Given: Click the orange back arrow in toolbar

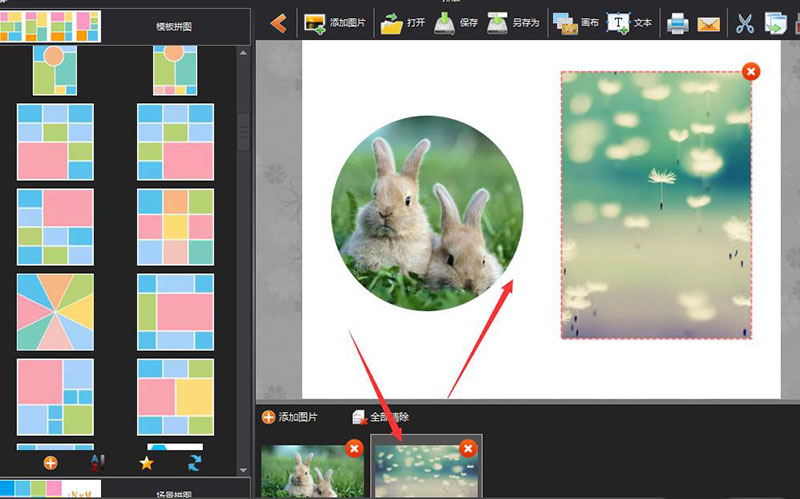Looking at the screenshot, I should point(279,23).
